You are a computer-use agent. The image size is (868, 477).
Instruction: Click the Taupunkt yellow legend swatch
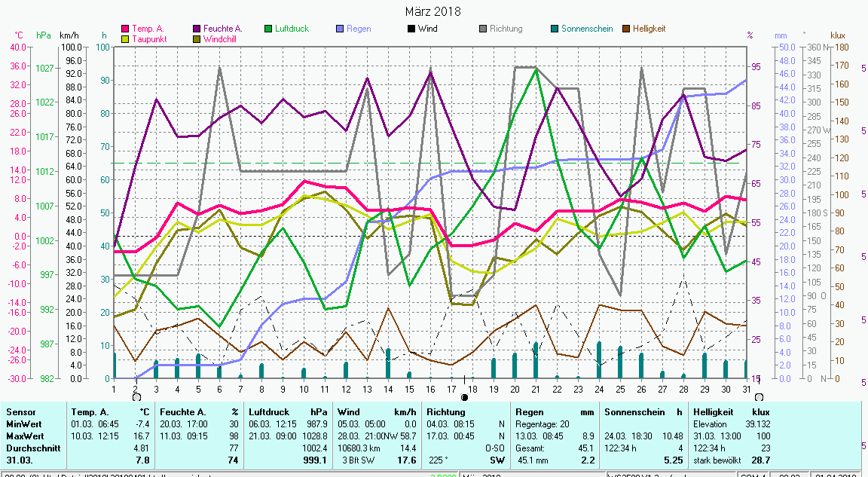click(x=125, y=38)
